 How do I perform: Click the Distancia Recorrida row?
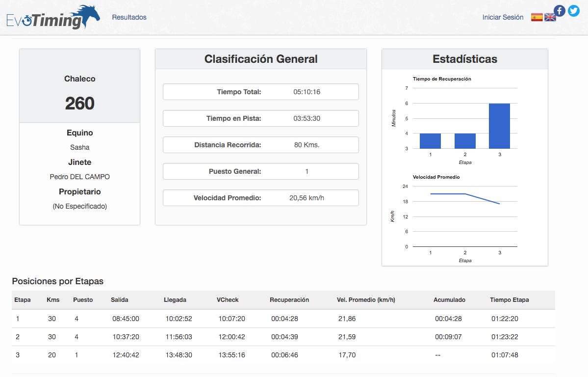(x=260, y=145)
